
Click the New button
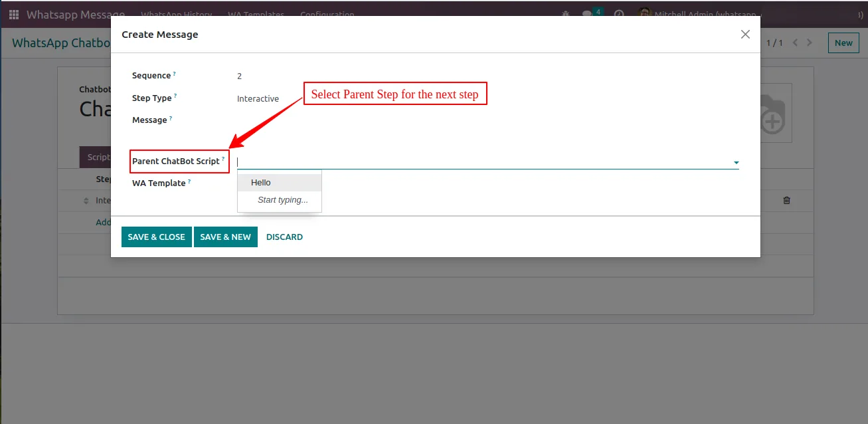[843, 43]
